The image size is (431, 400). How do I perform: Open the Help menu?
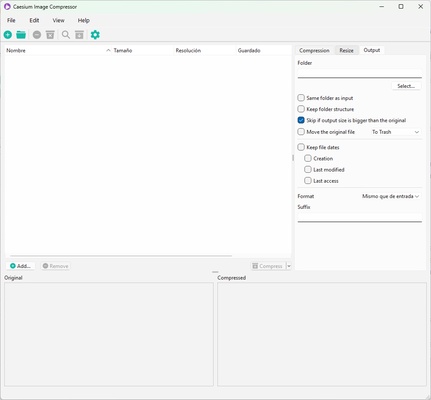pyautogui.click(x=84, y=20)
